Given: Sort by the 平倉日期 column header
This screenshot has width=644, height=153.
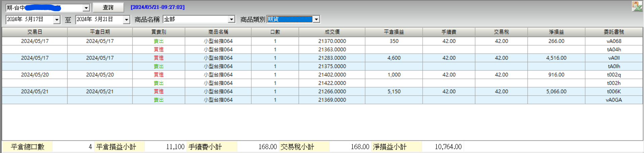Looking at the screenshot, I should [100, 32].
